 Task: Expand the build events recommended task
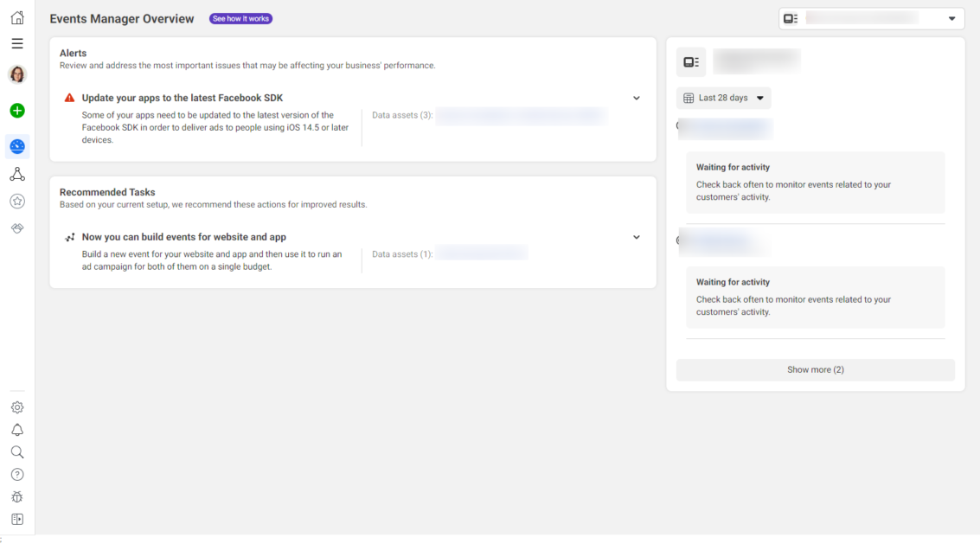pos(637,238)
